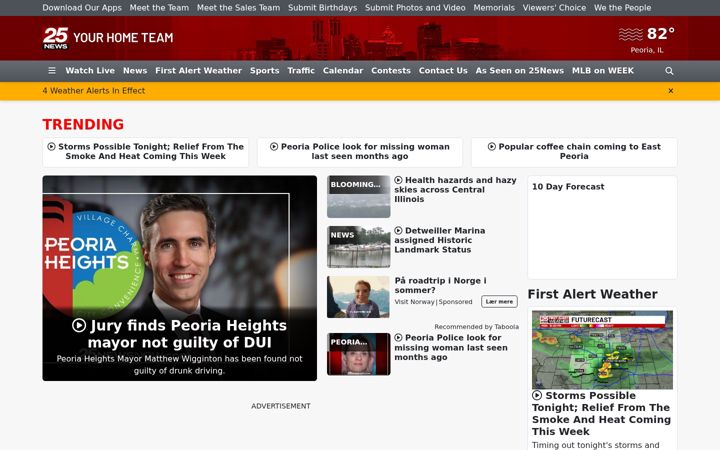Open På roadtrip i Norge sponsored thumbnail
Image resolution: width=720 pixels, height=450 pixels.
359,297
